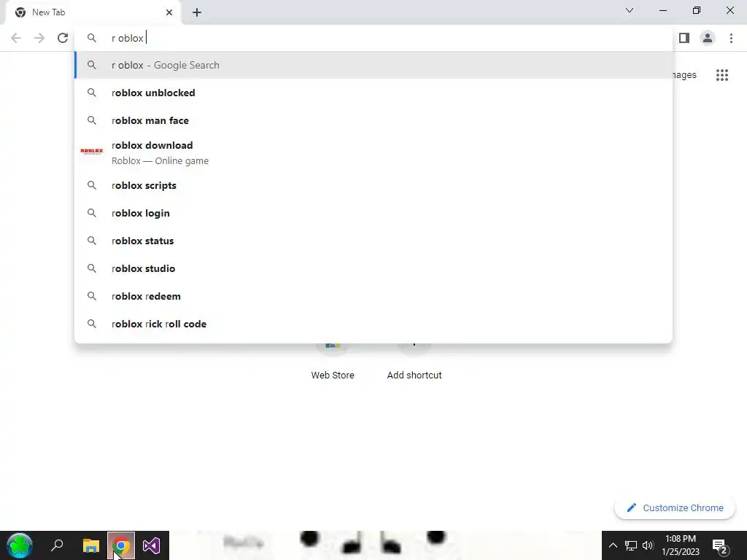Click magnifier icon next to roblox studio
747x560 pixels.
(x=91, y=268)
